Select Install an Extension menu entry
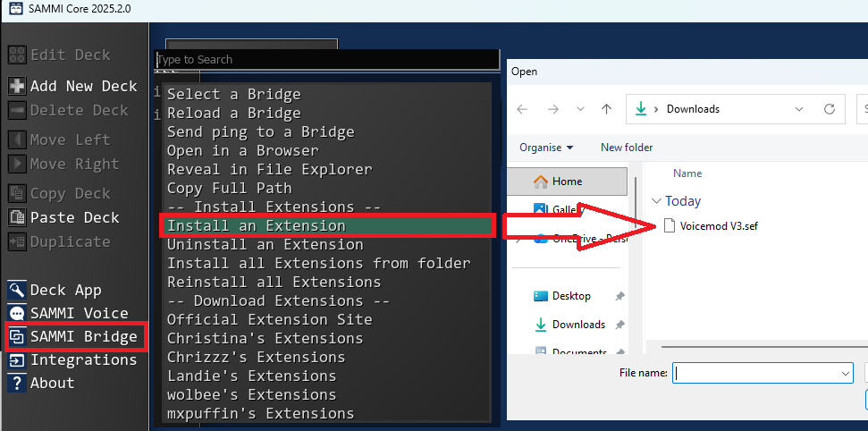868x431 pixels. (256, 225)
